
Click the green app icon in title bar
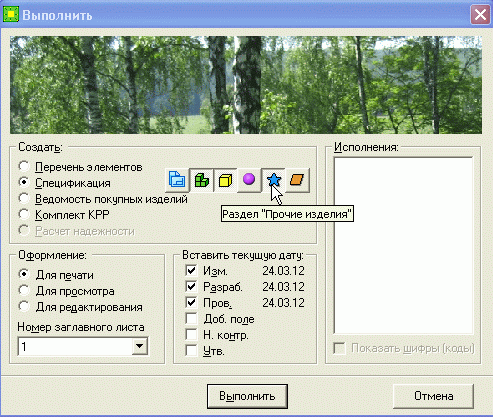pyautogui.click(x=11, y=15)
